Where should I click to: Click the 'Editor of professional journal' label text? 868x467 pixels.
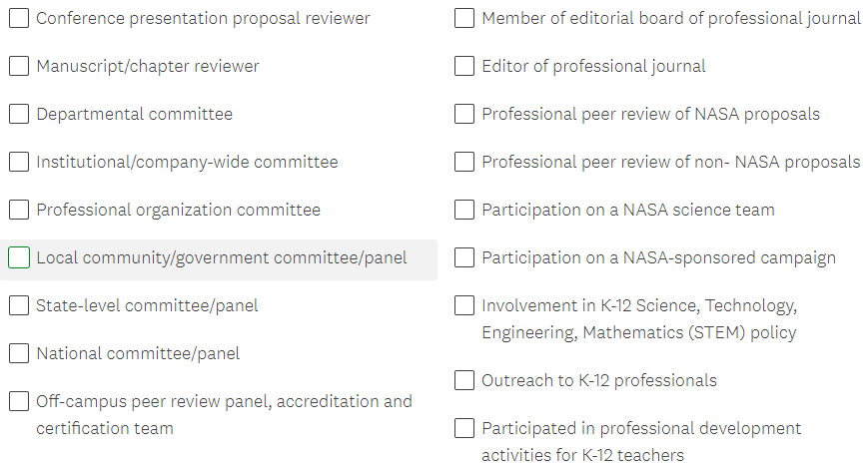[x=593, y=66]
